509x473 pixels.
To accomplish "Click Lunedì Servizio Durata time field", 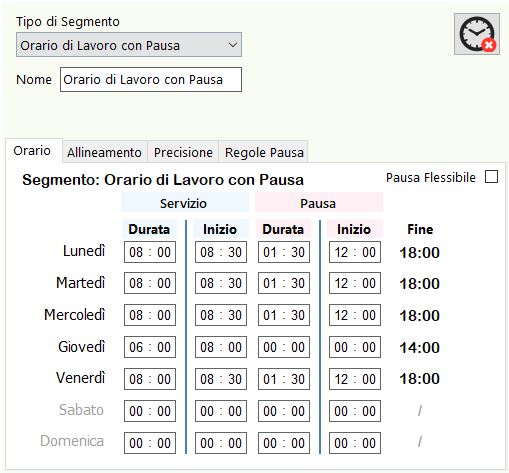I will point(150,252).
